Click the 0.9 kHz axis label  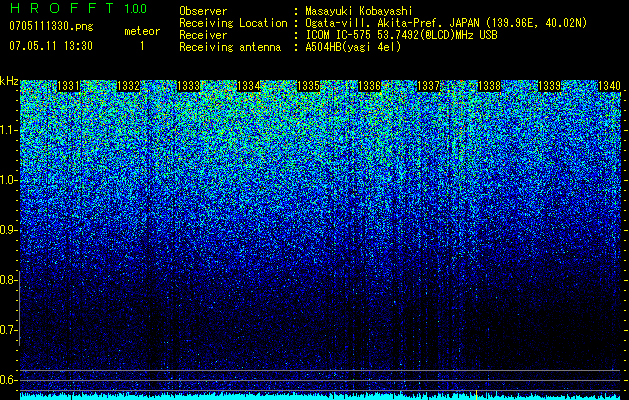click(x=8, y=230)
